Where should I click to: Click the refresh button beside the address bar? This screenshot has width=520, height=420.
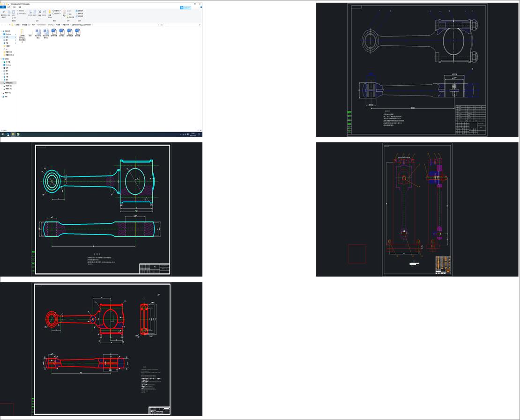pos(162,25)
